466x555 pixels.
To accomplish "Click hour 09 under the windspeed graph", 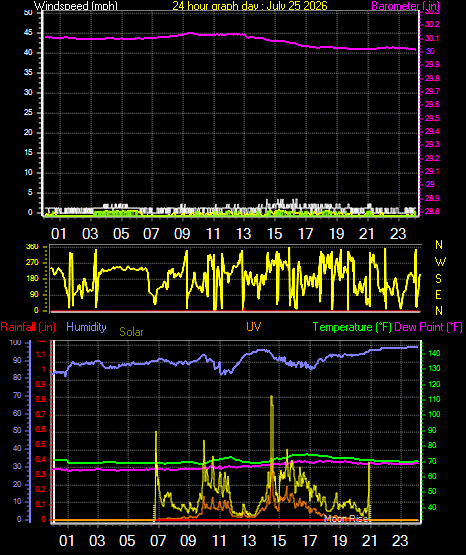I will point(182,234).
